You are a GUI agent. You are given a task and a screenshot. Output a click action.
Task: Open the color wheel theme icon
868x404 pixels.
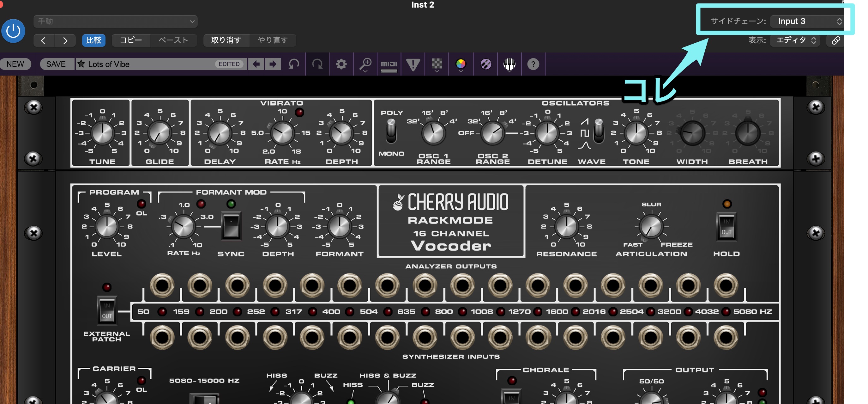click(461, 64)
